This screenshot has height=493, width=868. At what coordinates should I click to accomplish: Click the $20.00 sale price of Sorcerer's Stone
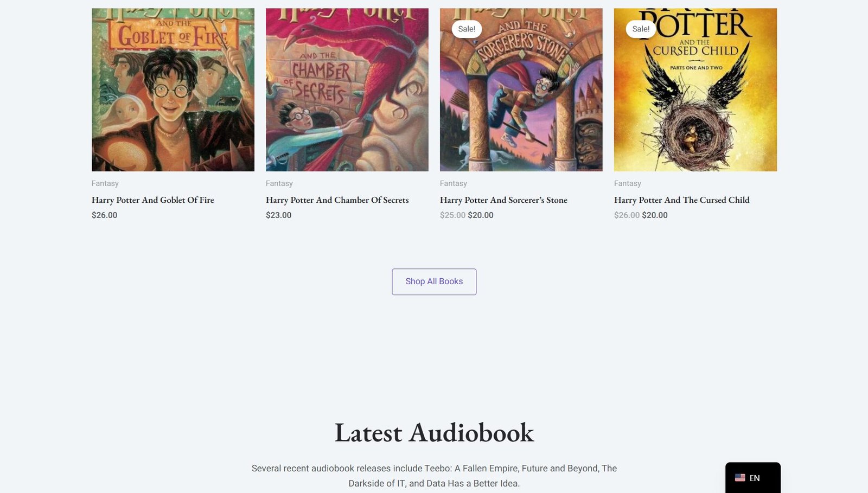pyautogui.click(x=481, y=215)
